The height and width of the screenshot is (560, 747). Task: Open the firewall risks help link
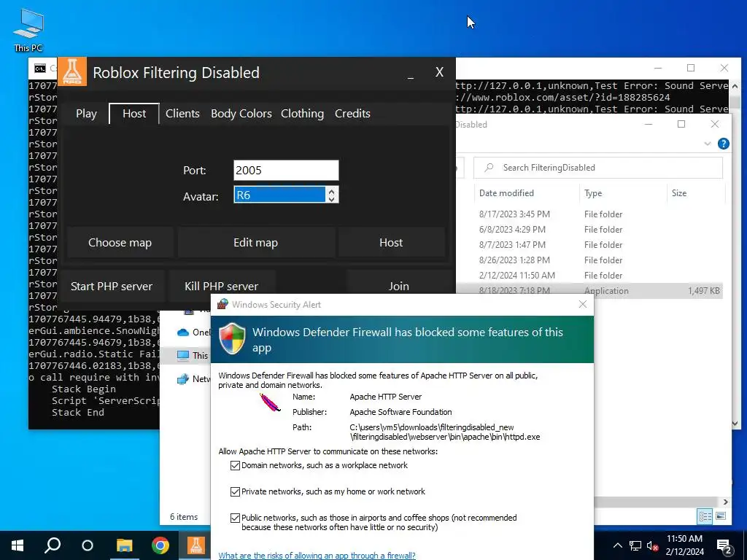point(317,555)
